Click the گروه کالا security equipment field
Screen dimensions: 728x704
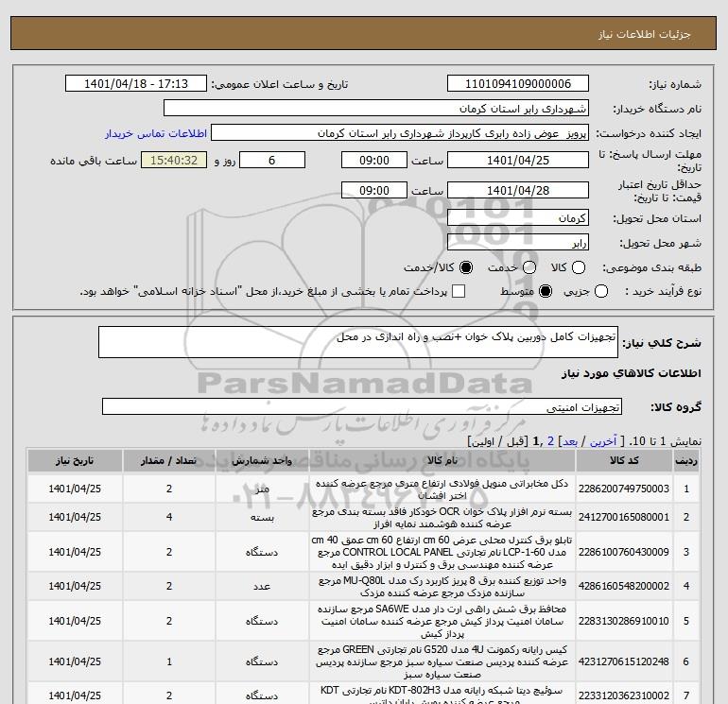[362, 406]
